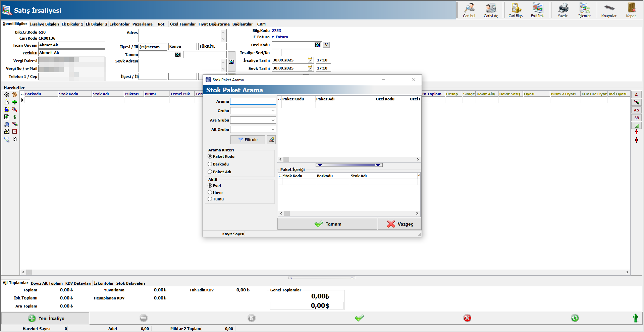Expand the Grubu dropdown
Viewport: 644px width, 332px height.
click(273, 111)
